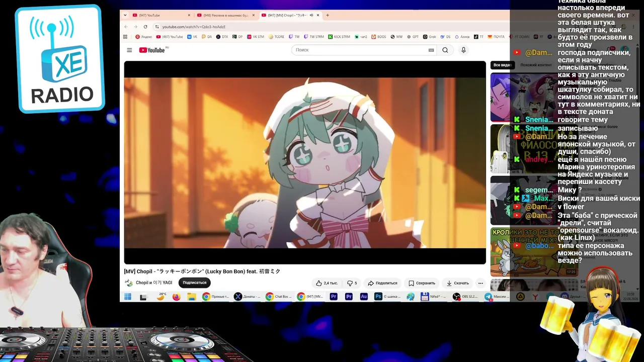Start voice search with the microphone icon

pos(463,50)
